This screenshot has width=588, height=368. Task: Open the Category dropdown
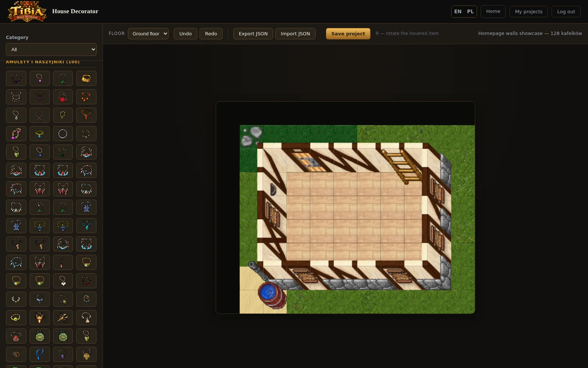(51, 49)
